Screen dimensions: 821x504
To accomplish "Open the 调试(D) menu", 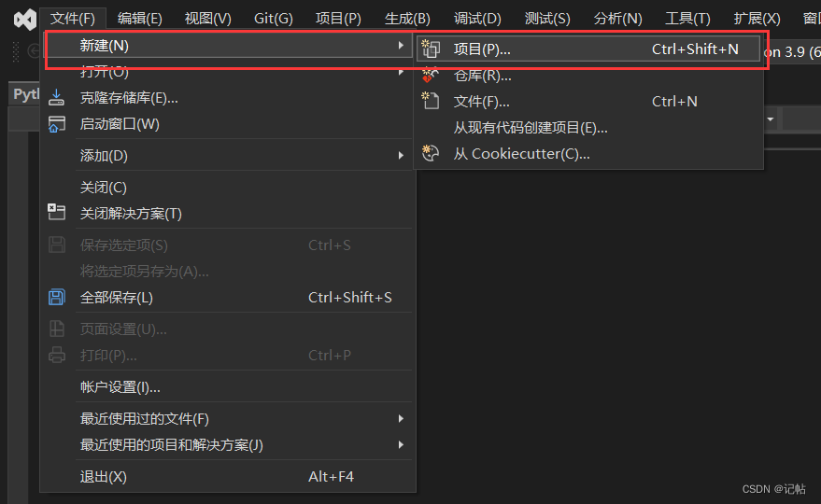I will coord(477,19).
